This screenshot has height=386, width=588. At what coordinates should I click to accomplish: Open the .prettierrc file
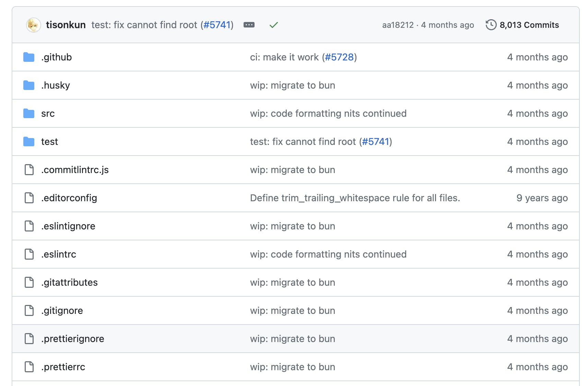pos(63,367)
